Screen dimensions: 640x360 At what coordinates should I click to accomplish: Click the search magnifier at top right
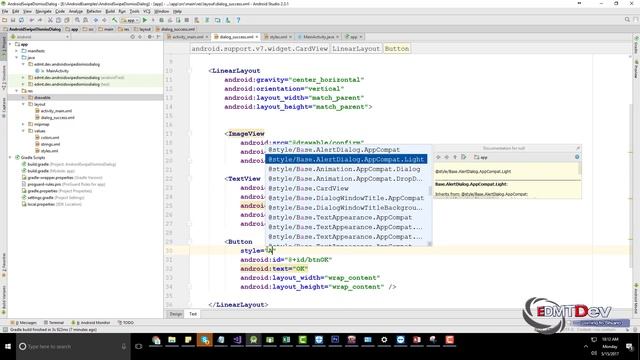pos(627,20)
